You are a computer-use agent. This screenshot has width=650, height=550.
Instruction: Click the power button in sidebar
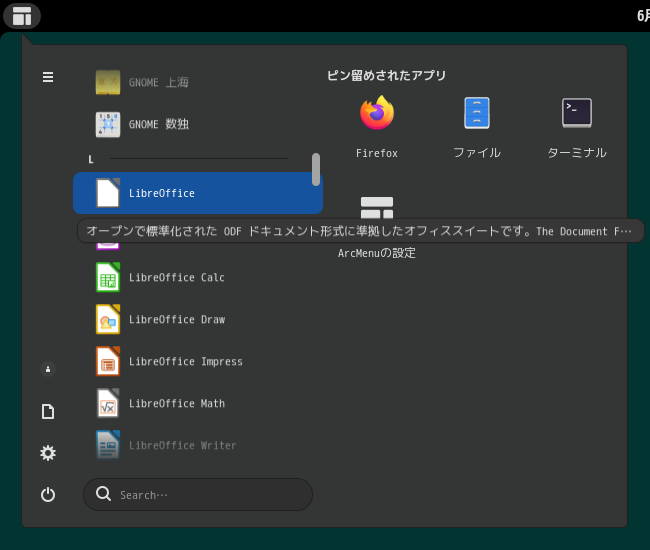point(48,494)
